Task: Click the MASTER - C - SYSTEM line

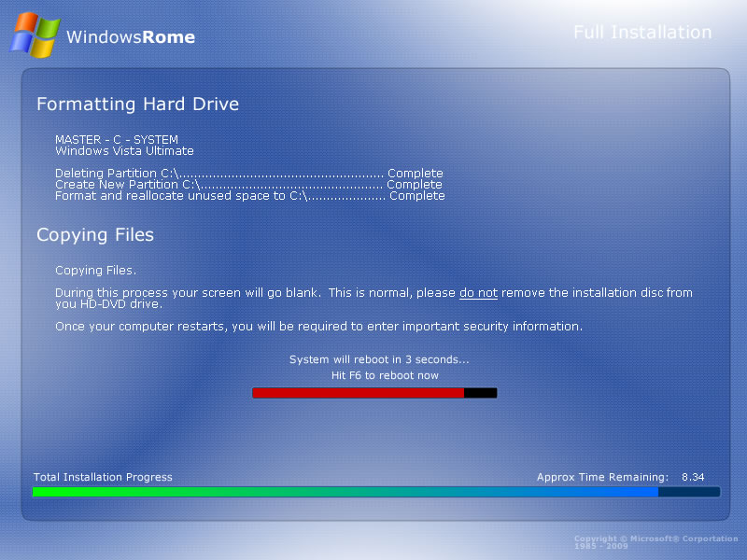Action: point(117,139)
